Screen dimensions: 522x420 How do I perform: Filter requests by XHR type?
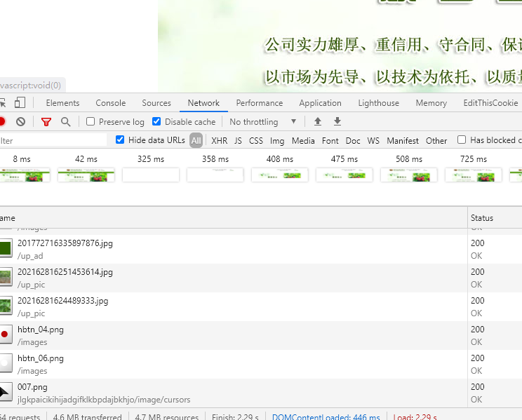(219, 141)
